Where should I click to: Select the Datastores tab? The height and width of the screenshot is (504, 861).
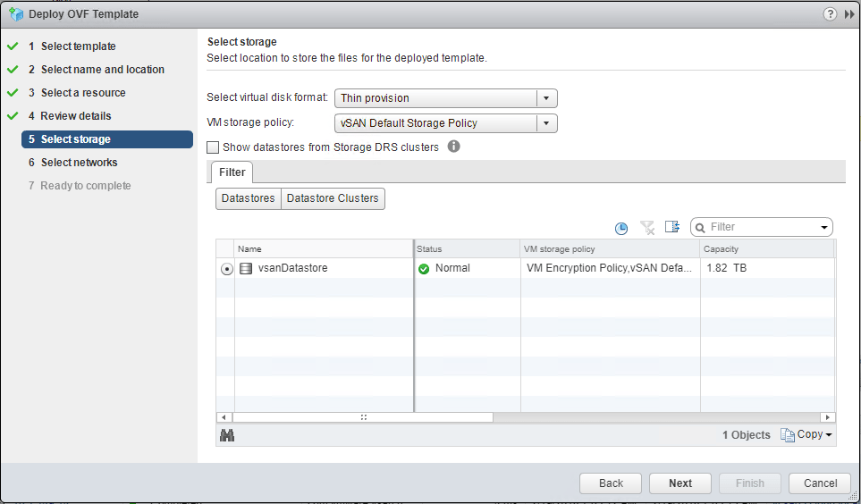248,198
